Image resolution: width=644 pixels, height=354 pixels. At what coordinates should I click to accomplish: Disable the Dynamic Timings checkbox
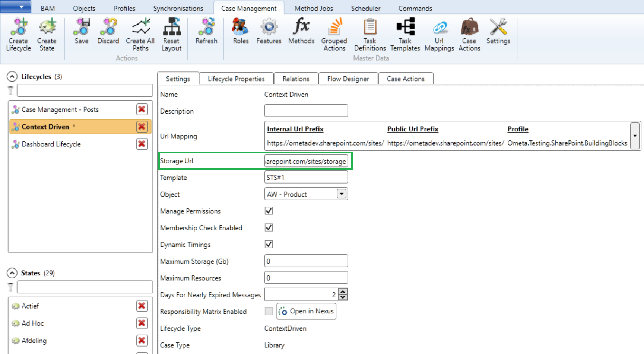point(269,245)
